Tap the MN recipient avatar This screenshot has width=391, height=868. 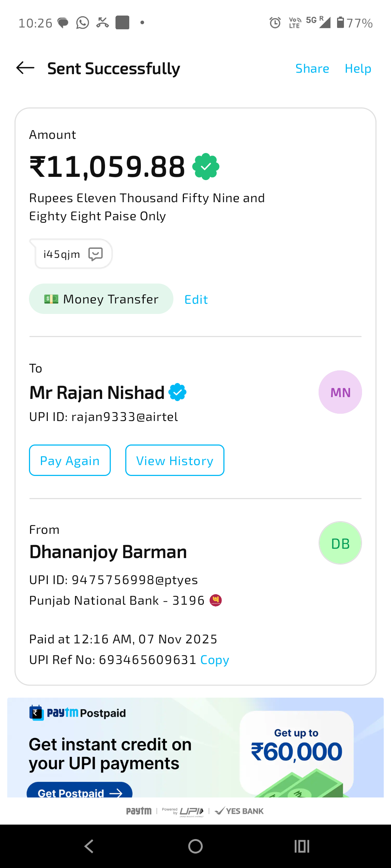point(340,392)
